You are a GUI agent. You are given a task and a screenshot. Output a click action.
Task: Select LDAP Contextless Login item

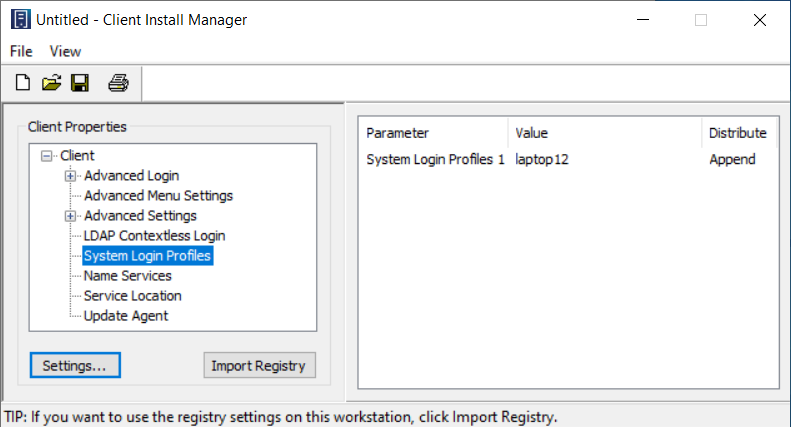coord(154,236)
